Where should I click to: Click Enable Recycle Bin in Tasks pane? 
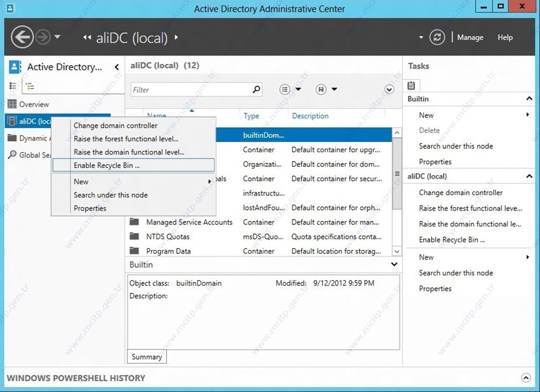452,240
